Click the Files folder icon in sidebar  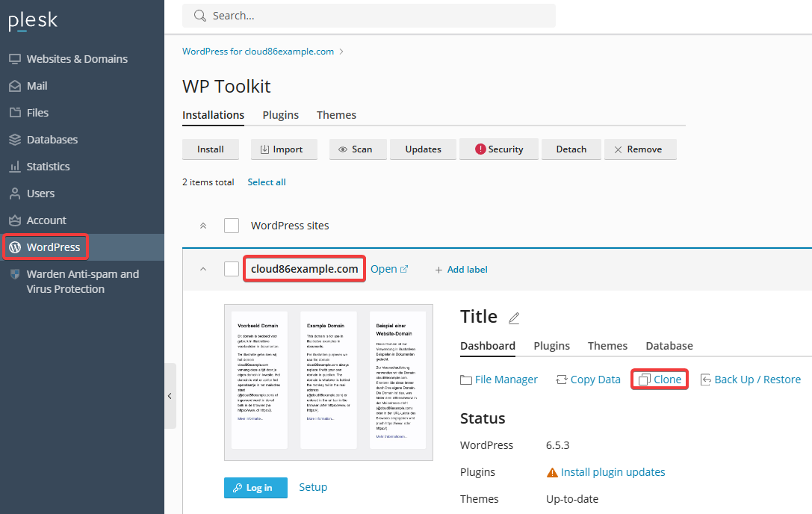(x=15, y=112)
